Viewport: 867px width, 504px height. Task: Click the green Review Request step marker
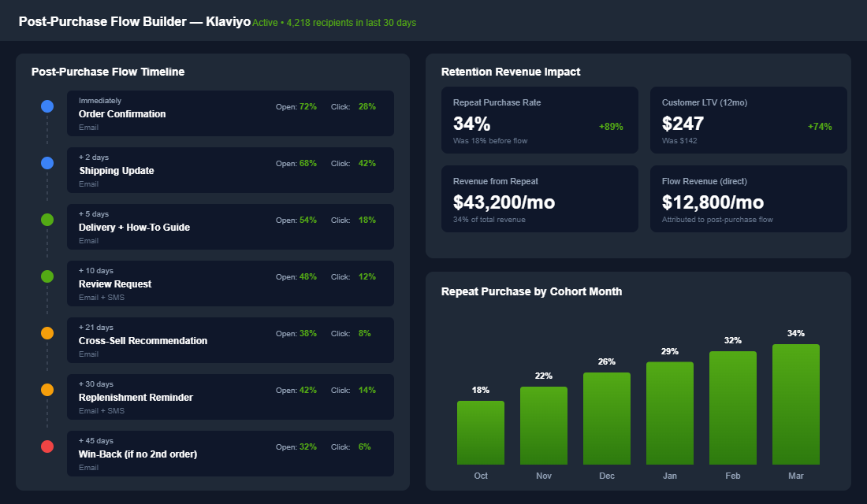[47, 276]
